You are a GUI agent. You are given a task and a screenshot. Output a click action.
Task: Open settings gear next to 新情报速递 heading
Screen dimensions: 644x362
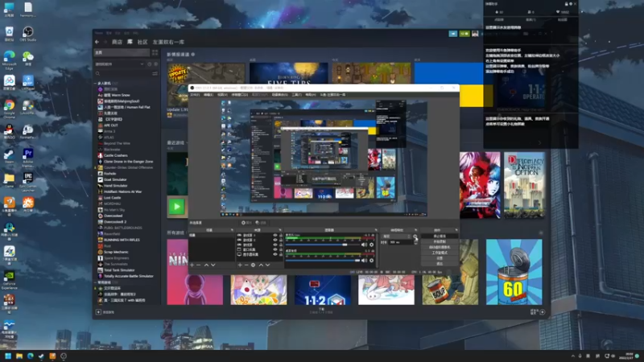193,54
